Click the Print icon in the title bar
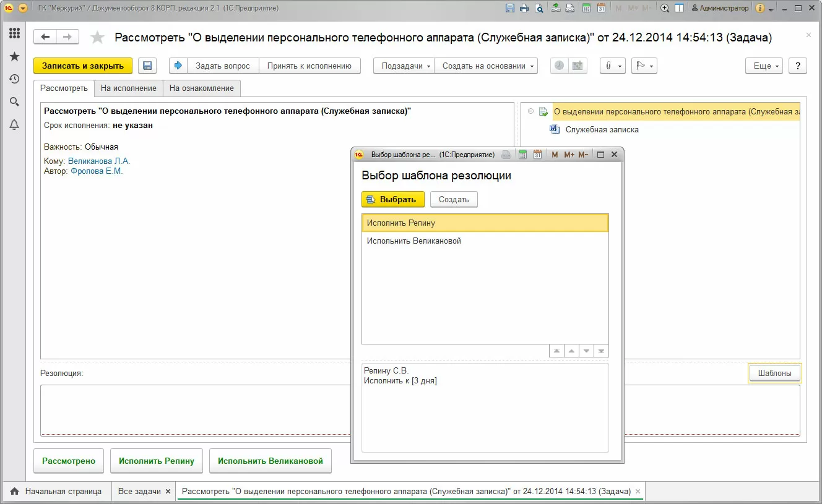Viewport: 822px width, 504px height. (x=524, y=8)
